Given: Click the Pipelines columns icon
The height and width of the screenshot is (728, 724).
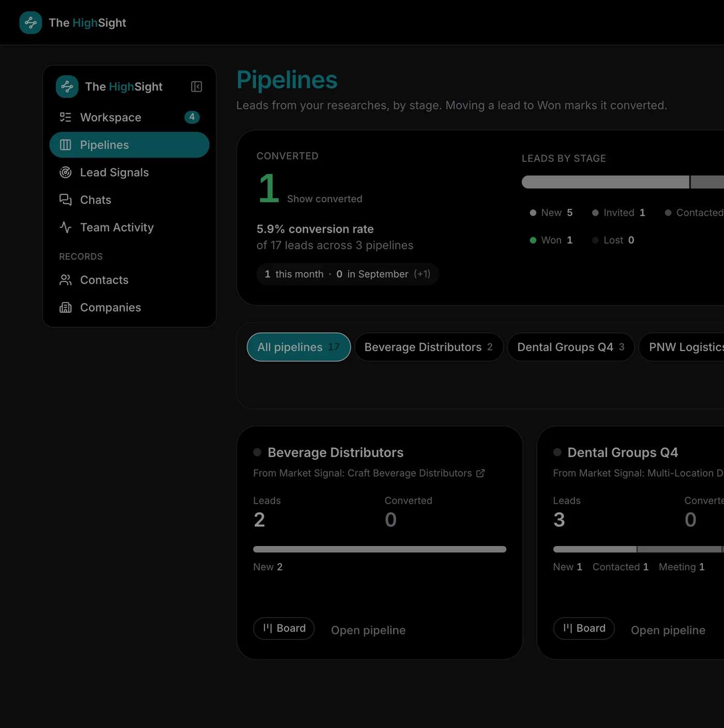Looking at the screenshot, I should (66, 145).
